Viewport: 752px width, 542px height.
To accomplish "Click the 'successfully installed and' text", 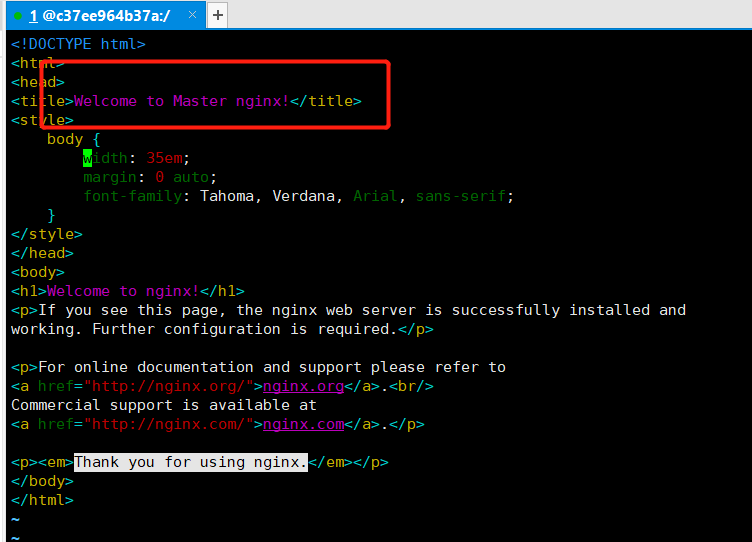I will click(569, 310).
